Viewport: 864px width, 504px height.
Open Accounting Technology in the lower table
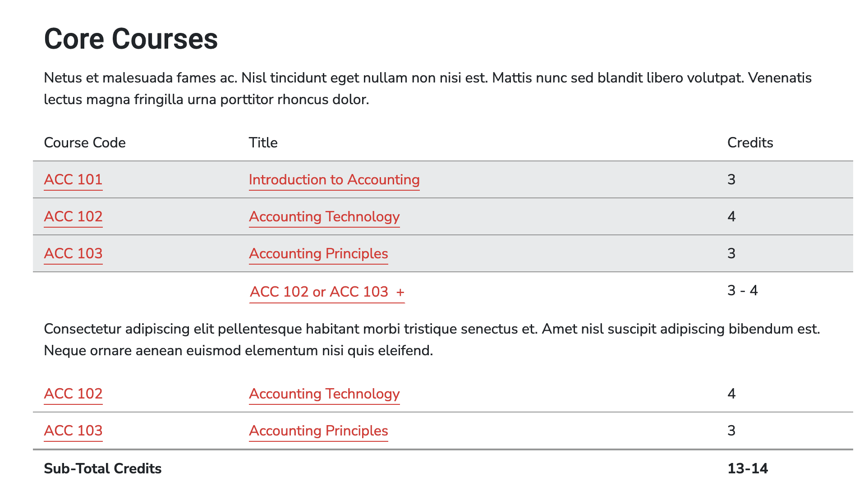pos(324,394)
